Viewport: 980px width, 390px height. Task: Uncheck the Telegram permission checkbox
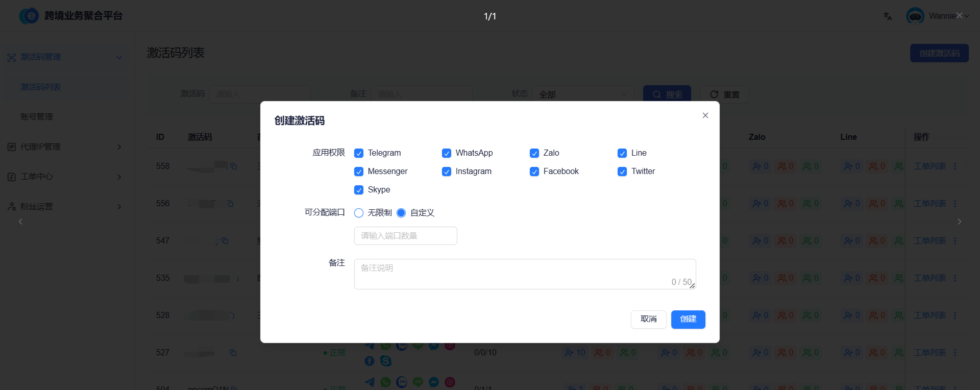[359, 153]
